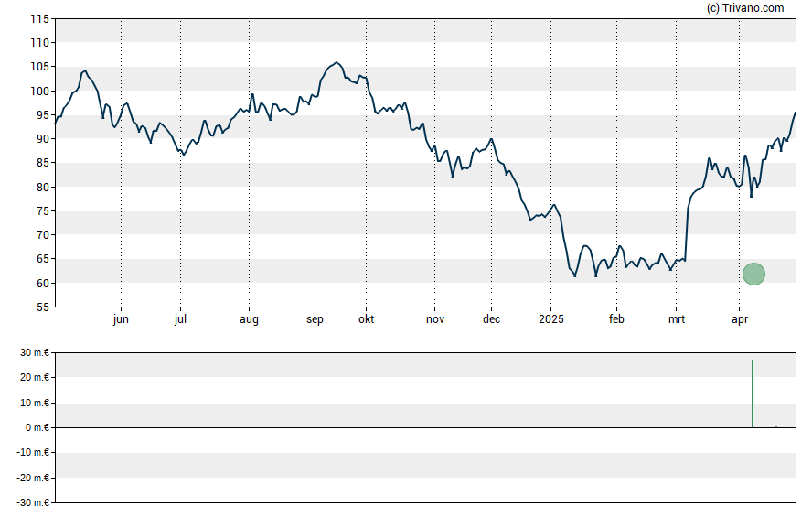The image size is (812, 517).
Task: Click the '55' price axis value
Action: coord(43,307)
